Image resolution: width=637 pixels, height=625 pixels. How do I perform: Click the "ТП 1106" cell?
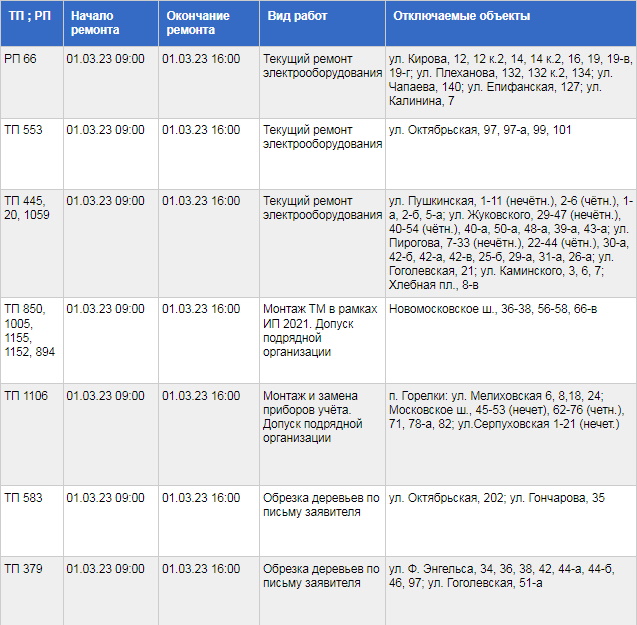26,396
